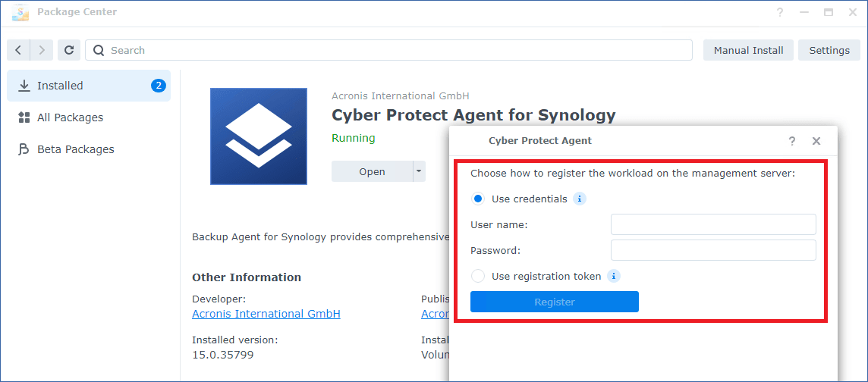Expand the dropdown arrow beside Open
The height and width of the screenshot is (382, 868).
[x=419, y=171]
